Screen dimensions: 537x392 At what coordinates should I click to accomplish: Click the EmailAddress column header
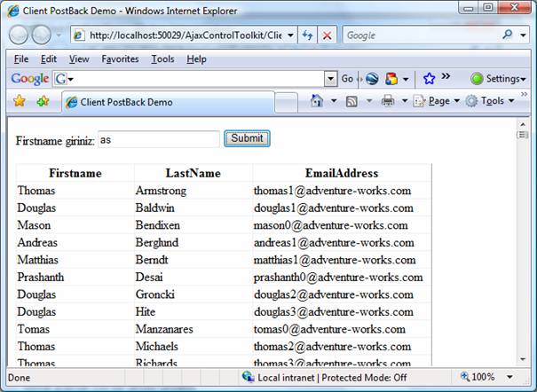point(342,173)
